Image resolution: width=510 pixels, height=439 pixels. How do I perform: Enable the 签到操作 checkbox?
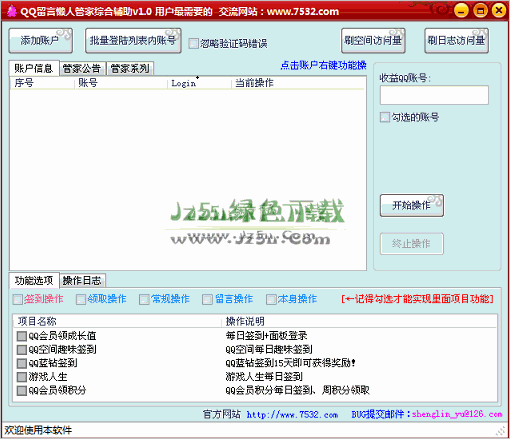pos(18,299)
